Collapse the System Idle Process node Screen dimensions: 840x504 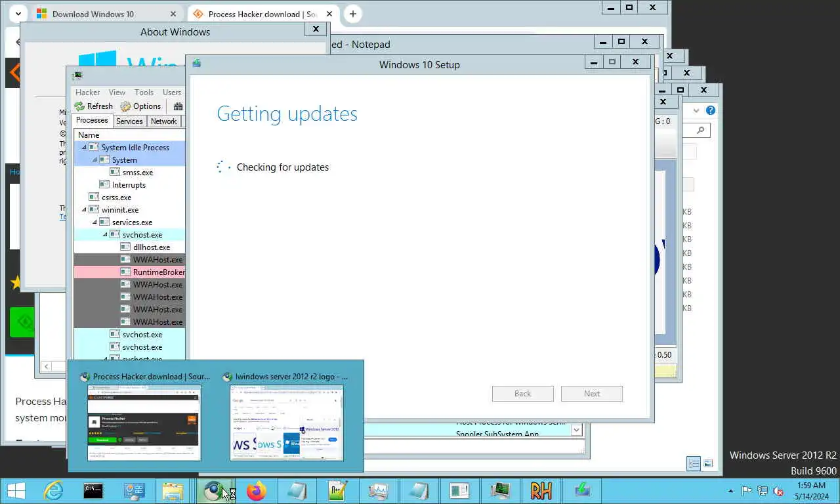(84, 148)
